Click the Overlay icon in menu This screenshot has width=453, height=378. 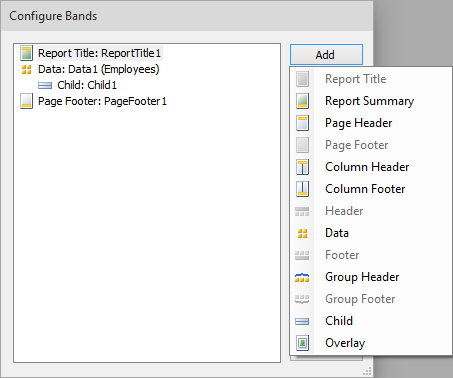pyautogui.click(x=302, y=343)
